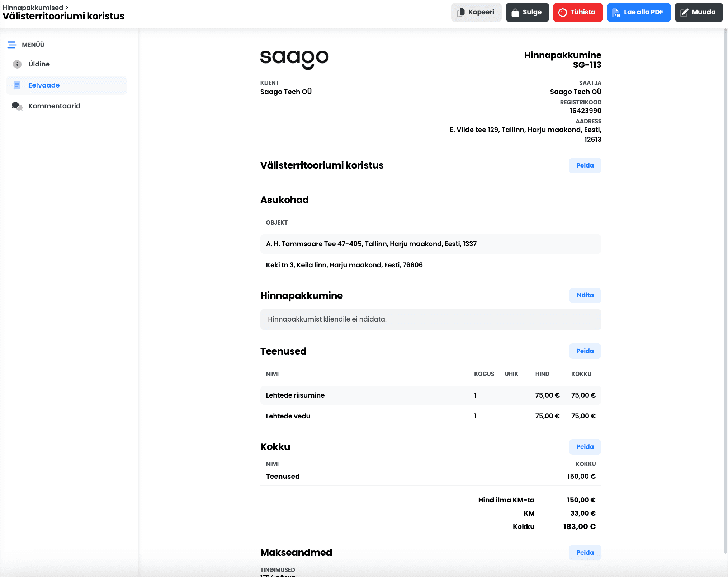Screen dimensions: 728x577
Task: Click the offer number SG-113
Action: 587,65
